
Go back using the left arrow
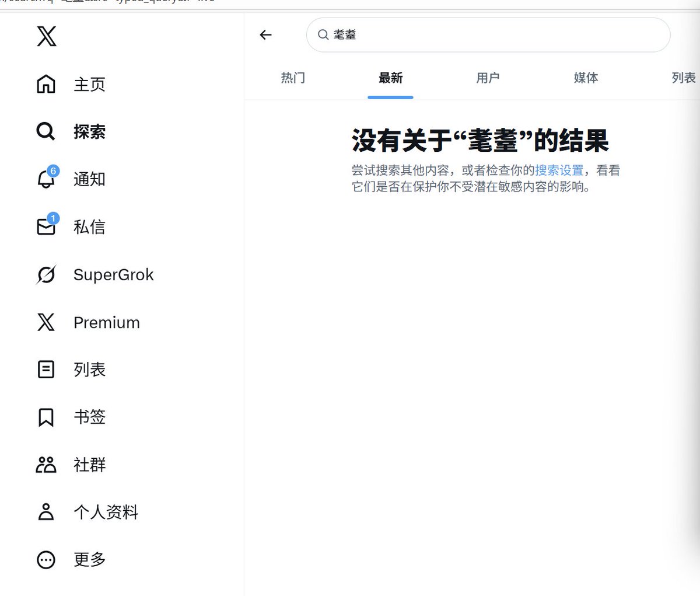(x=266, y=35)
